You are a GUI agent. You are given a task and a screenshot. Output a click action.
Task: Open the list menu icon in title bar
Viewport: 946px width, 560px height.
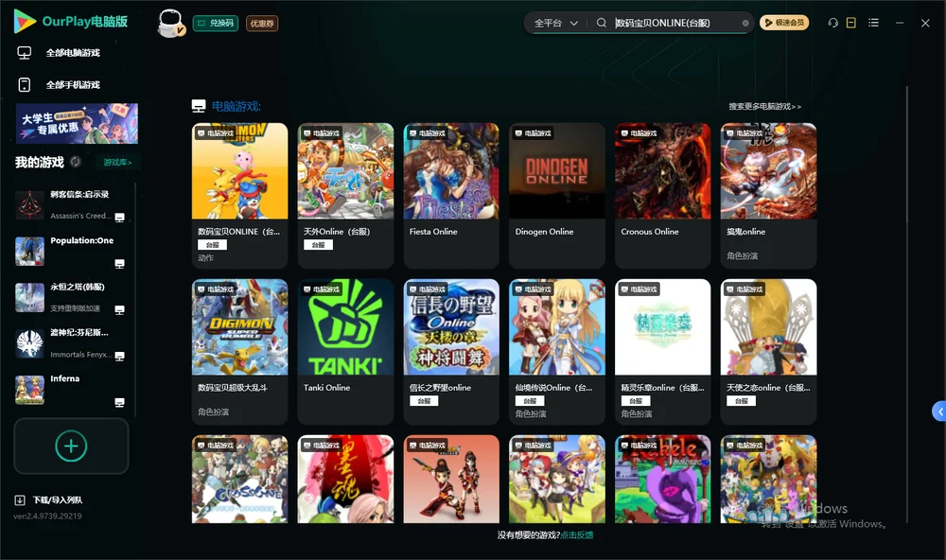(x=873, y=23)
